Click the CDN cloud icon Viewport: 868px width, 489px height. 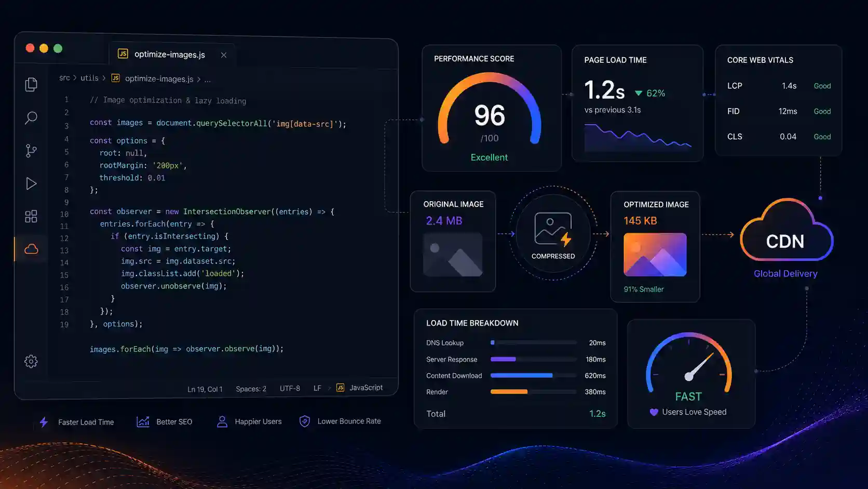[x=786, y=230]
